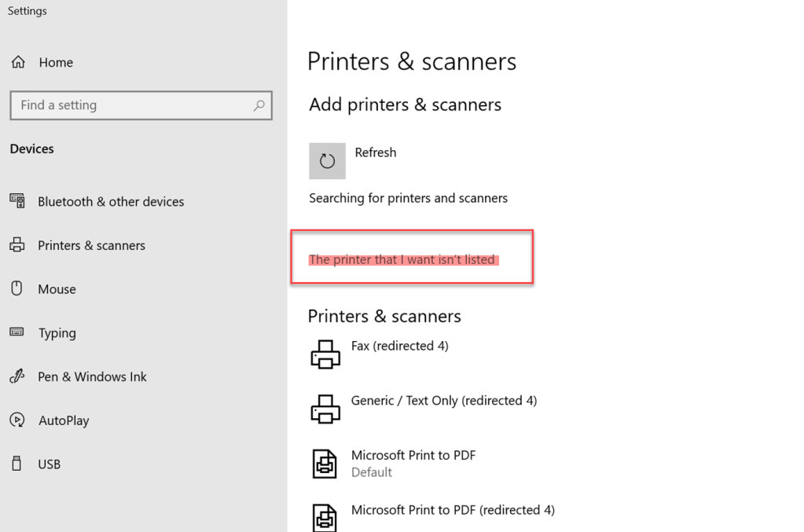Click the Printers & scanners sidebar icon

(x=17, y=245)
